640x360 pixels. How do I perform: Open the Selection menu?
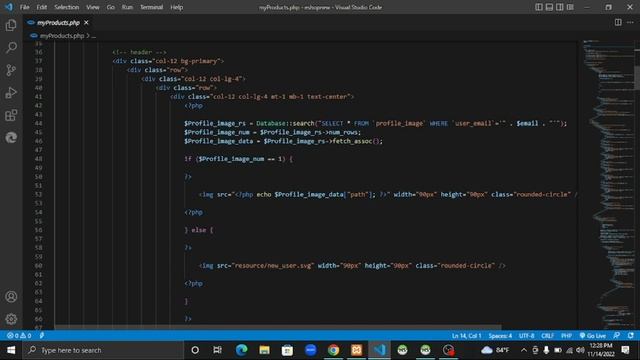pos(67,7)
